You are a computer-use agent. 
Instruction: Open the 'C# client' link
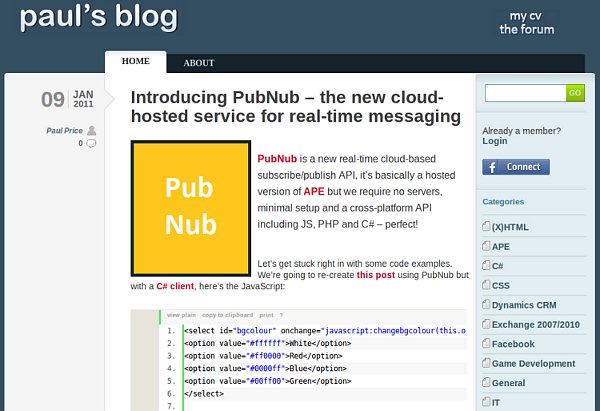[x=175, y=286]
